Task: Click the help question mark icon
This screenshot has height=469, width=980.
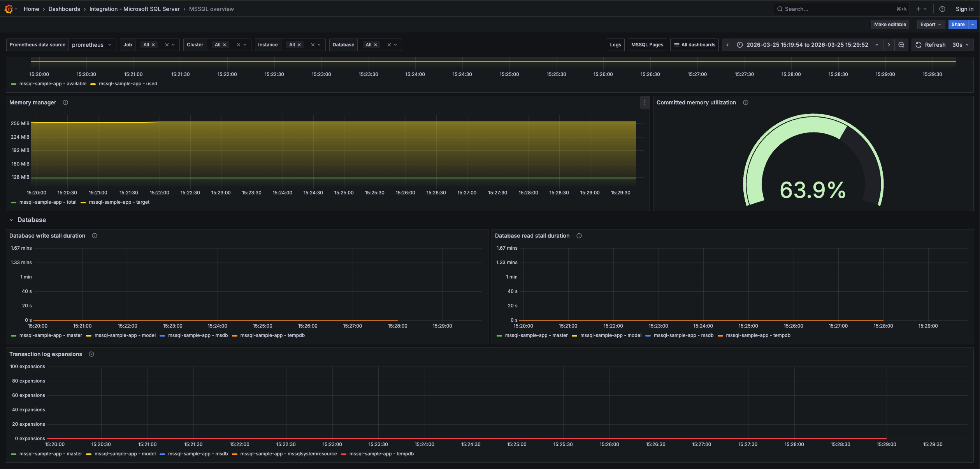Action: pyautogui.click(x=943, y=9)
